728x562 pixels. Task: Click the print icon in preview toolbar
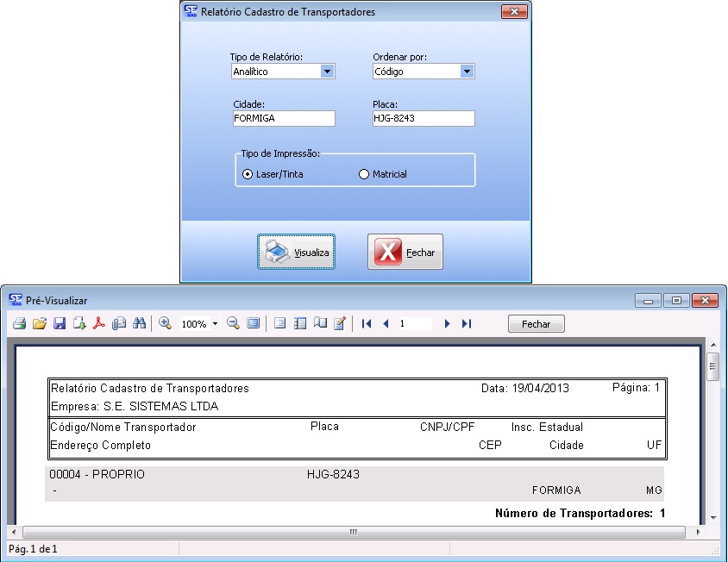[18, 324]
